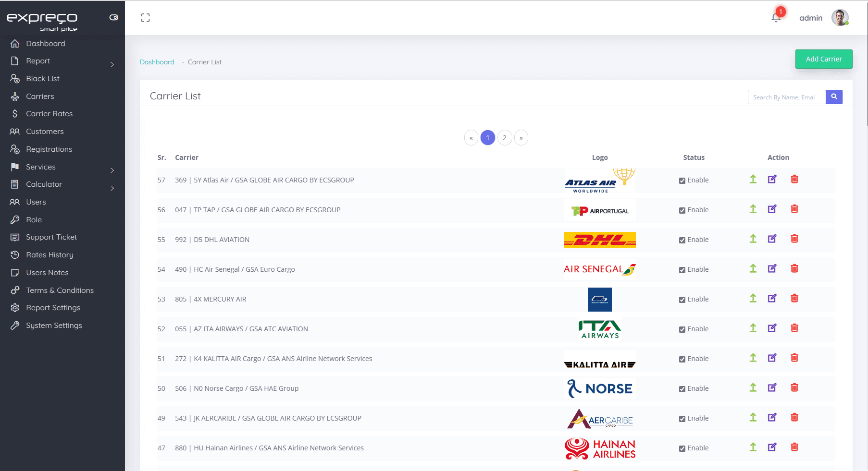Uncheck Enable for D5 DHL AVIATION
This screenshot has height=471, width=868.
pos(682,240)
